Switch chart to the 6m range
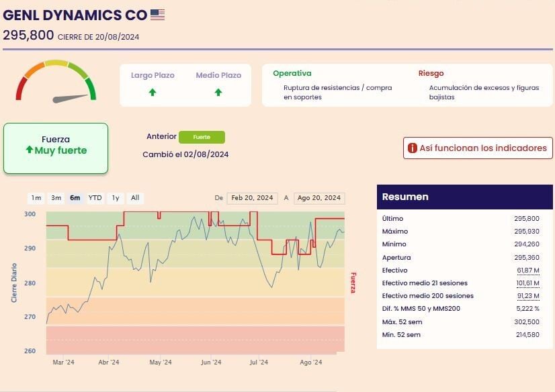This screenshot has height=392, width=555. coord(75,198)
